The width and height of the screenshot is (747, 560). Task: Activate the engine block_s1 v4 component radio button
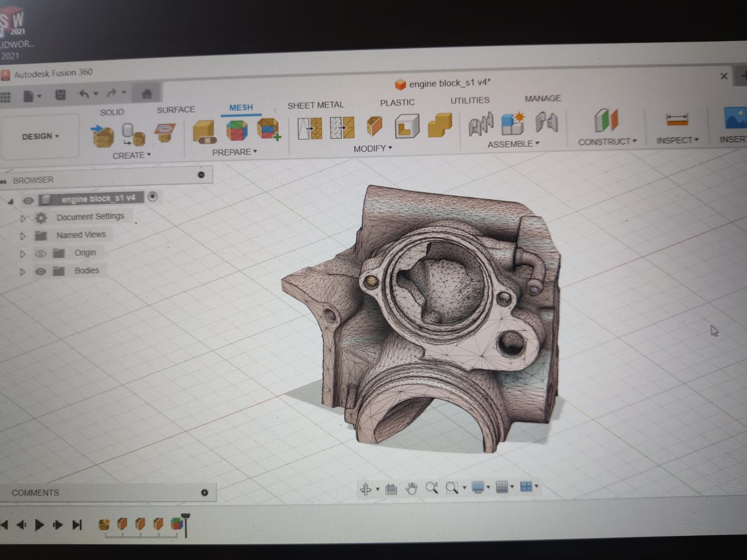point(153,197)
